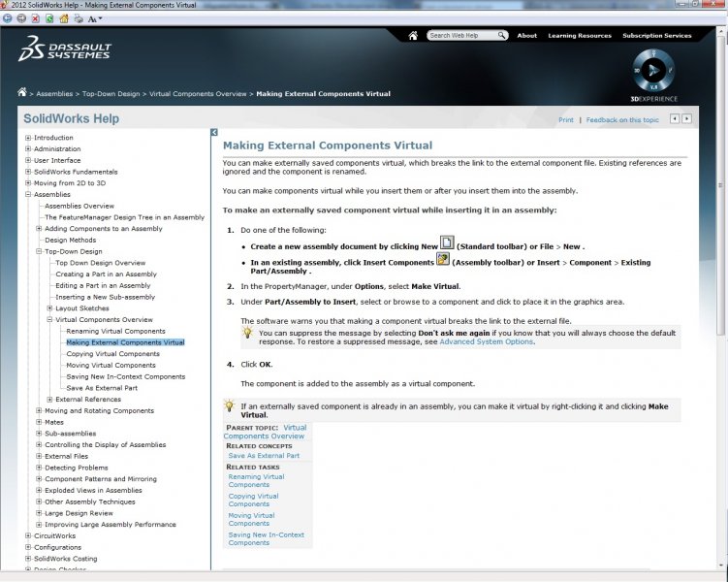The height and width of the screenshot is (582, 728).
Task: Click the Insert Components icon in the text
Action: (x=443, y=258)
